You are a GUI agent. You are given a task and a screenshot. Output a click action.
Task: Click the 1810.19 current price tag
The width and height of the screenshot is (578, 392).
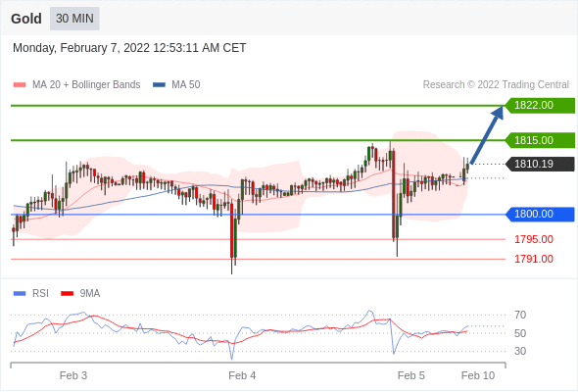point(540,164)
